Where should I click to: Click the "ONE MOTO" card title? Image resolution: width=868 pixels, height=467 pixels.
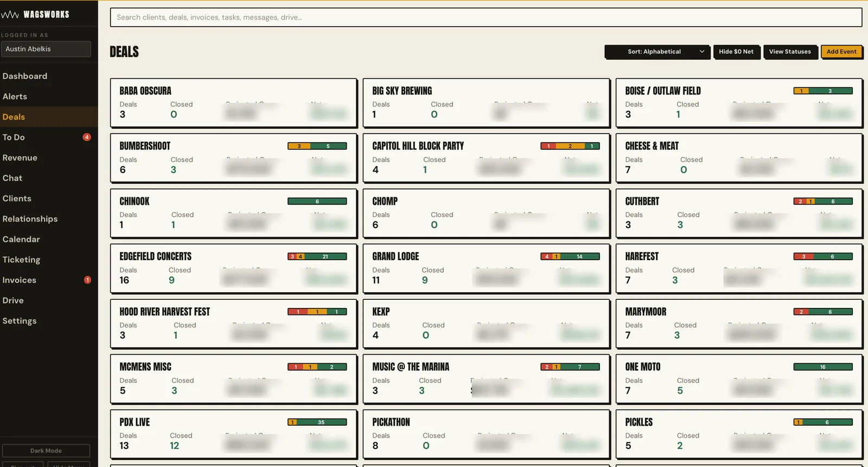(643, 367)
